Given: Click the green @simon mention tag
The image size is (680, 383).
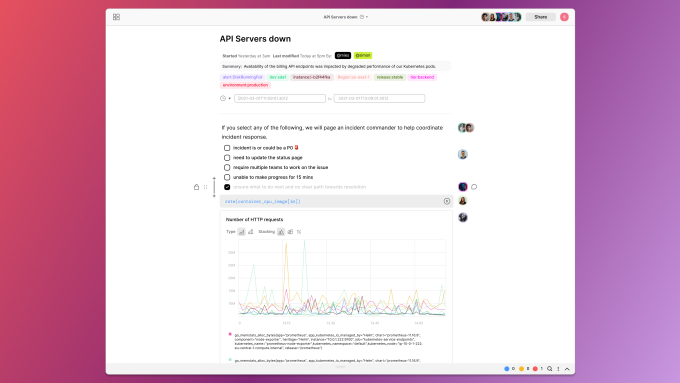Looking at the screenshot, I should coord(363,56).
